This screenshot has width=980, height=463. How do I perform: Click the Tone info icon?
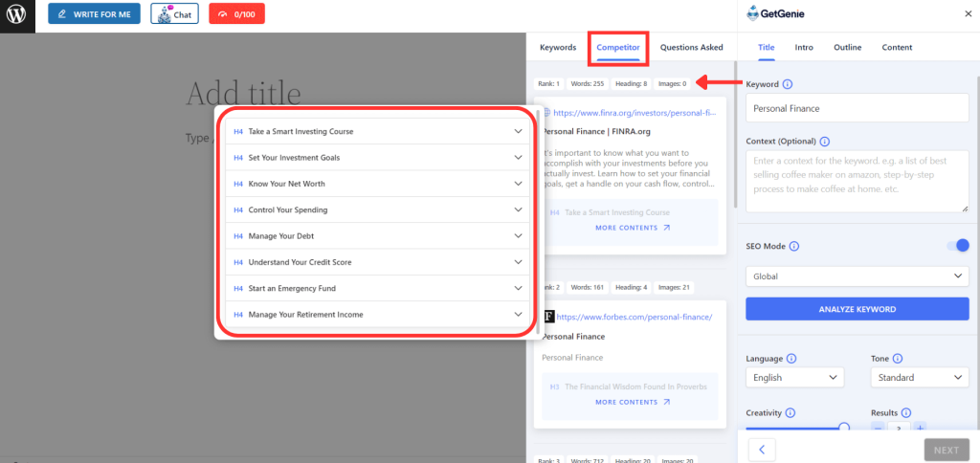coord(898,359)
